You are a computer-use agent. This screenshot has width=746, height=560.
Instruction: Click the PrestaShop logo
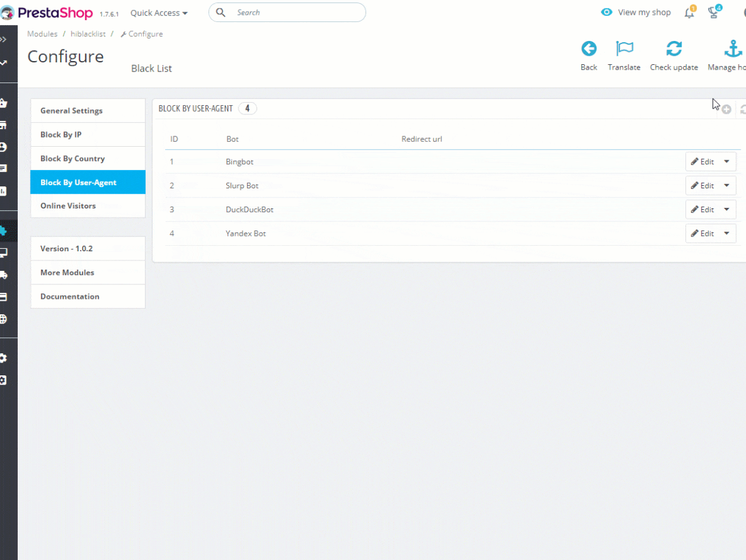click(x=46, y=12)
